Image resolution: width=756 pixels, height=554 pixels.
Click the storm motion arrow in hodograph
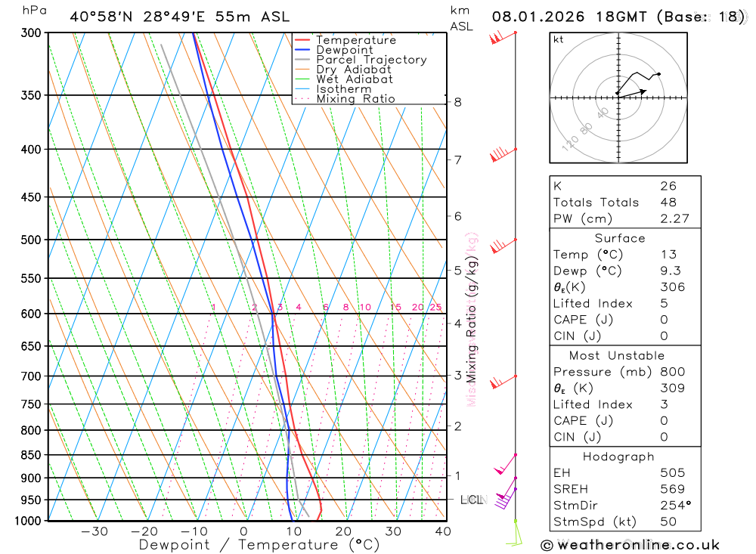point(632,94)
